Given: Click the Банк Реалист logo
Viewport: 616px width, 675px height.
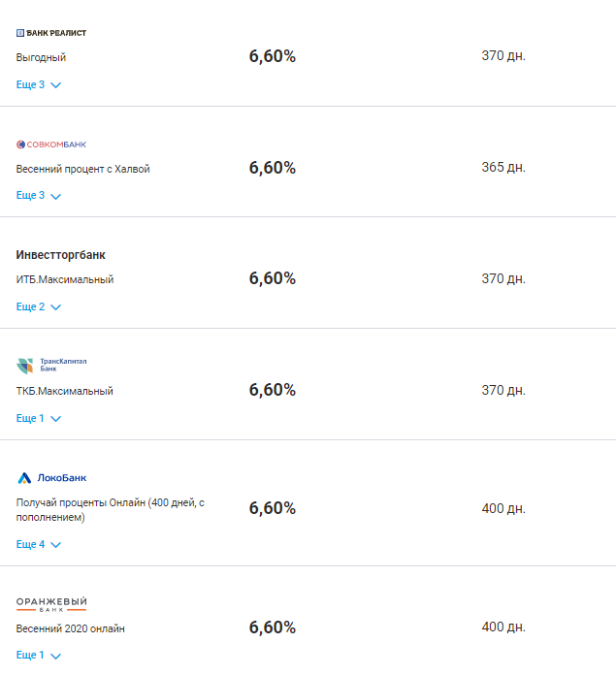Looking at the screenshot, I should pyautogui.click(x=51, y=33).
